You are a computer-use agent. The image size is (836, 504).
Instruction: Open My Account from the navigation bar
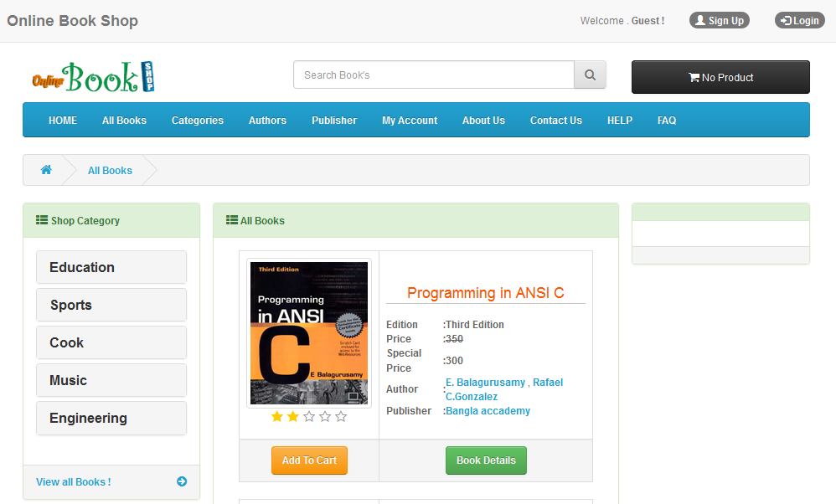[x=410, y=121]
